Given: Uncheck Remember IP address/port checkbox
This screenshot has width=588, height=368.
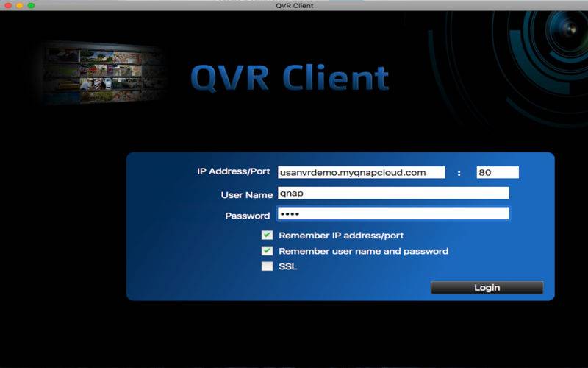Looking at the screenshot, I should click(x=267, y=236).
